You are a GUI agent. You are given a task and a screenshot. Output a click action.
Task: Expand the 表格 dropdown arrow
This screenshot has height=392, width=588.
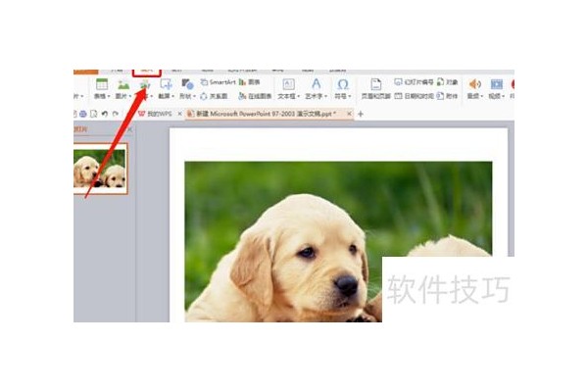click(109, 97)
